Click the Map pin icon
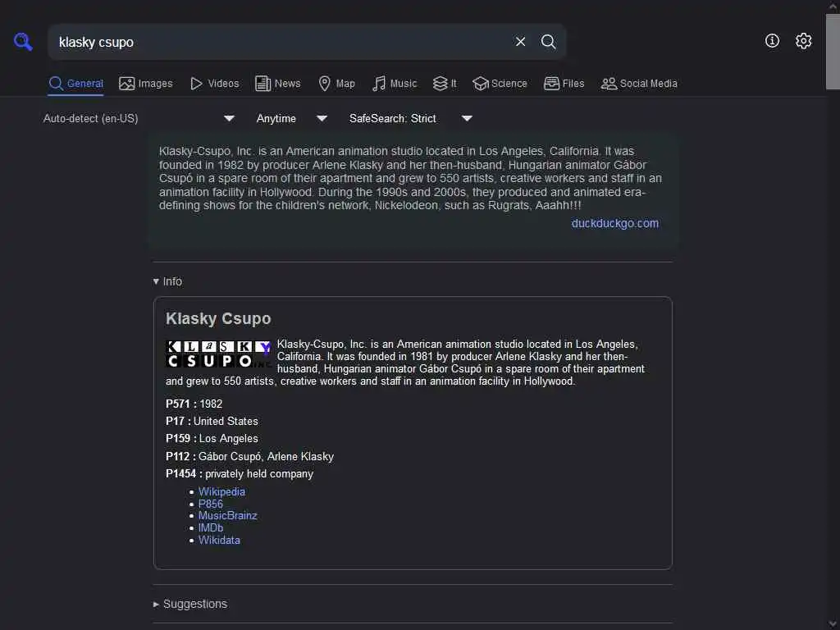 coord(324,84)
